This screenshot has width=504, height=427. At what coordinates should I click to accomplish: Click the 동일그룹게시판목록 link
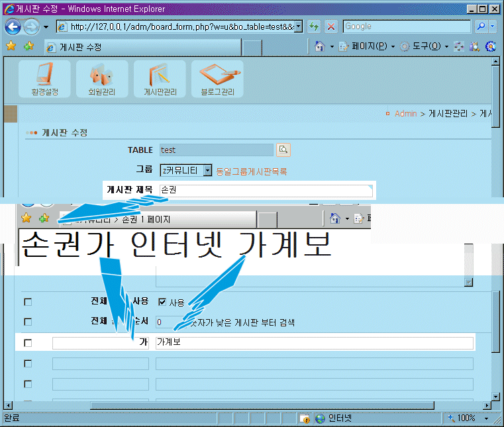tap(251, 171)
